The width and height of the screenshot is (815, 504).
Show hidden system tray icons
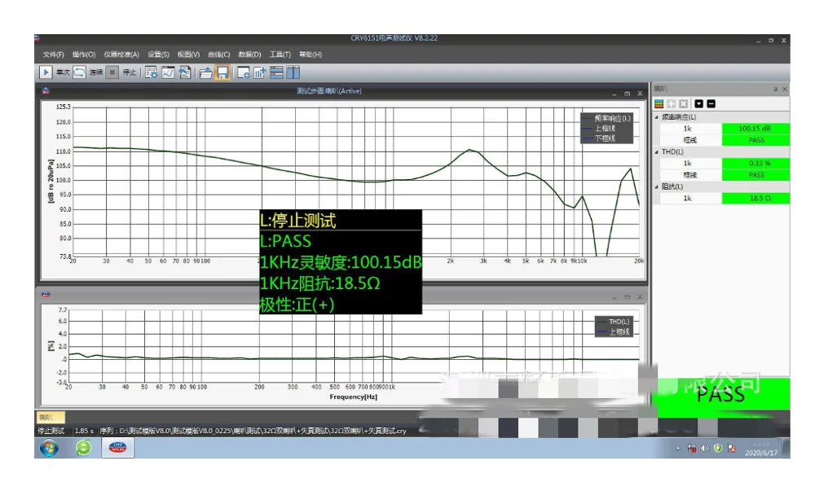(678, 449)
